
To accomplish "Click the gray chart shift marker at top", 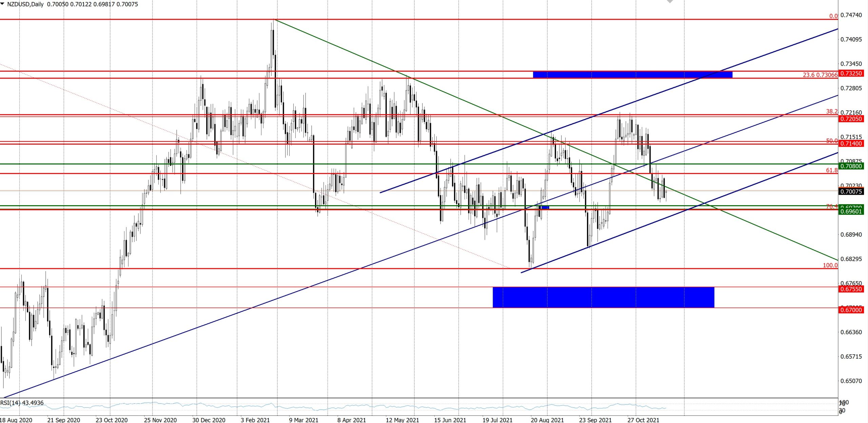I will (x=670, y=1).
